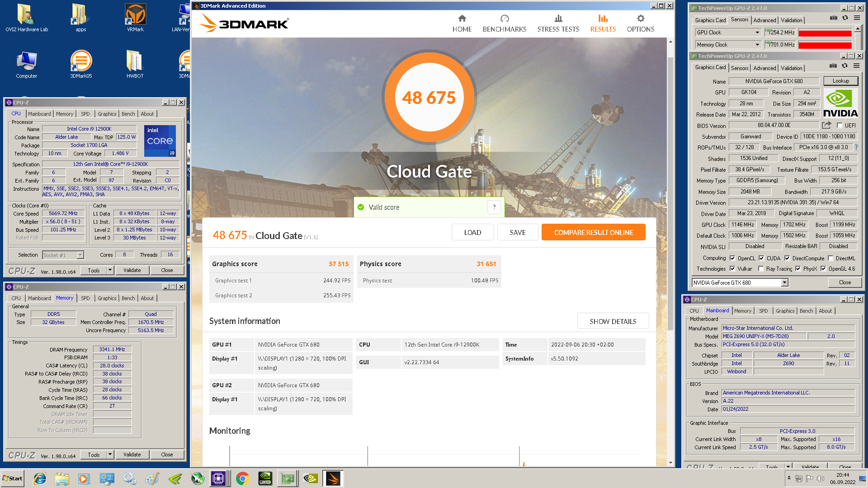Go to 3DMark Home

tap(462, 23)
